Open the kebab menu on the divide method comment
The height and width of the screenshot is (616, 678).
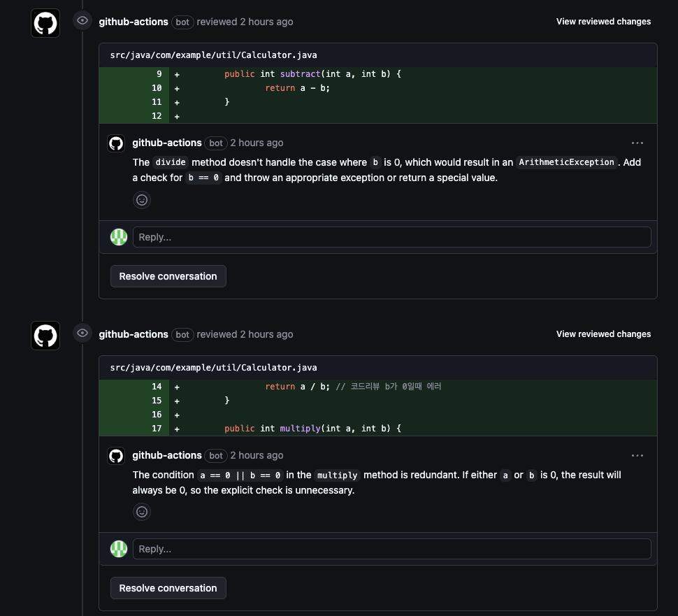(x=637, y=143)
